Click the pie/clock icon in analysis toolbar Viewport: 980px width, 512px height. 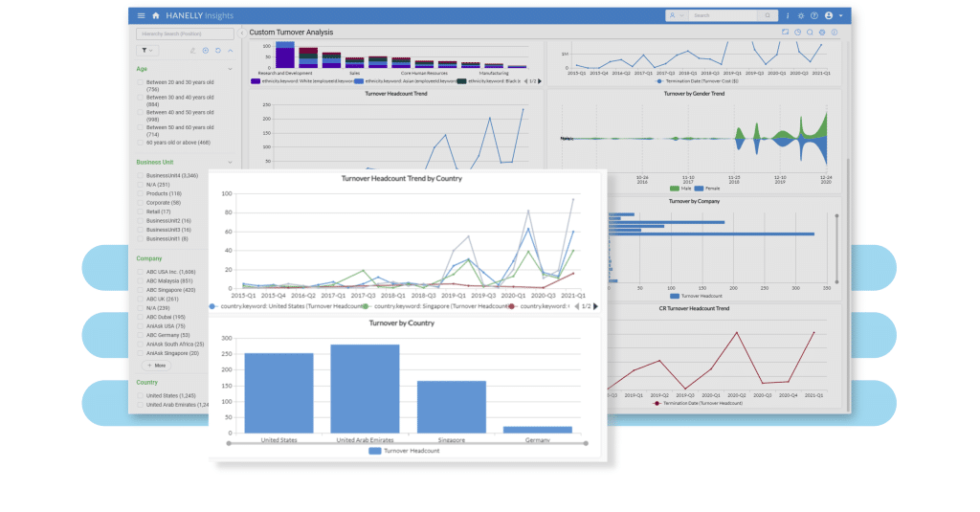797,32
